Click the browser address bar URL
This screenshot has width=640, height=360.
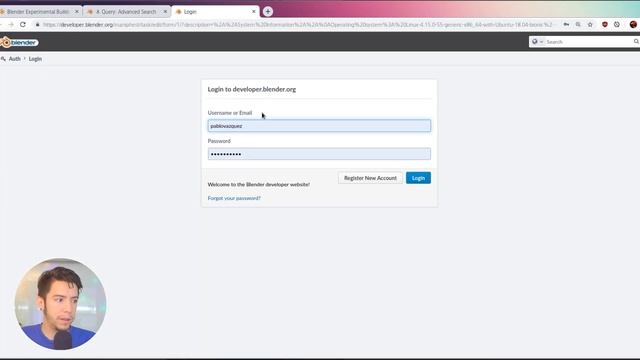tap(297, 24)
